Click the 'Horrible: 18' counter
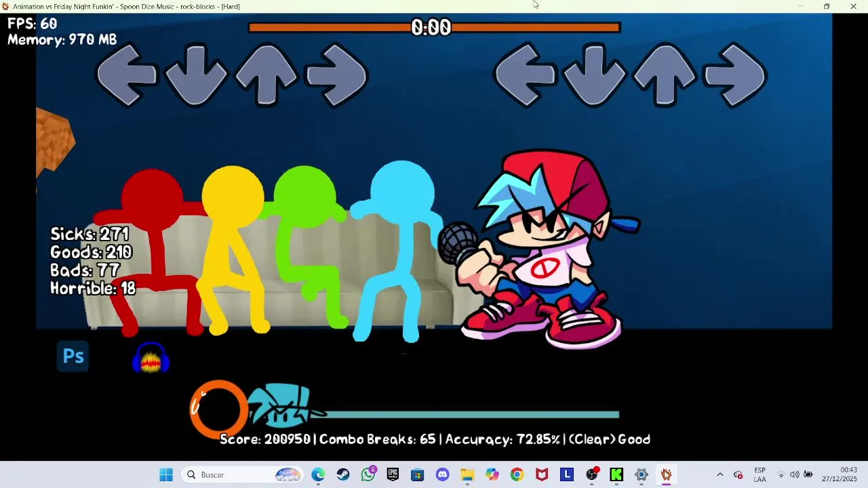 [93, 289]
